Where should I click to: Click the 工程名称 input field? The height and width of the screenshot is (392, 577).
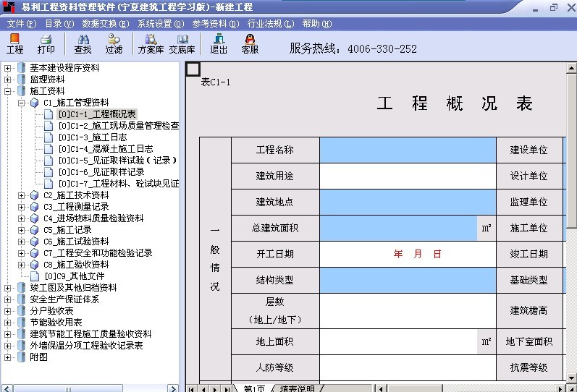[408, 150]
